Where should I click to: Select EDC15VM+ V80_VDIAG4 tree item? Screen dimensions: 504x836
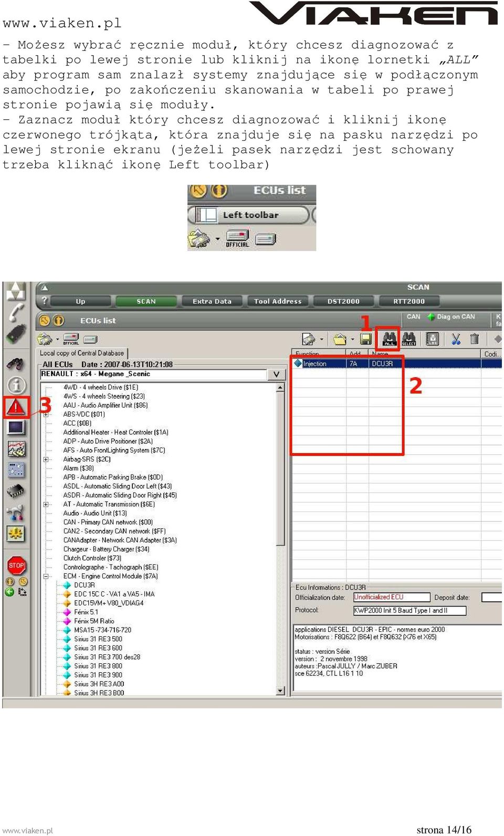click(109, 603)
